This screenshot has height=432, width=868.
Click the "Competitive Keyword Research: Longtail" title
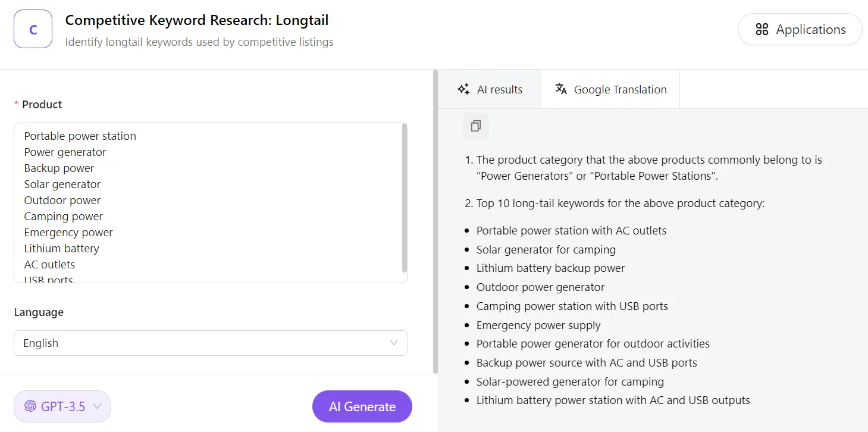point(197,20)
